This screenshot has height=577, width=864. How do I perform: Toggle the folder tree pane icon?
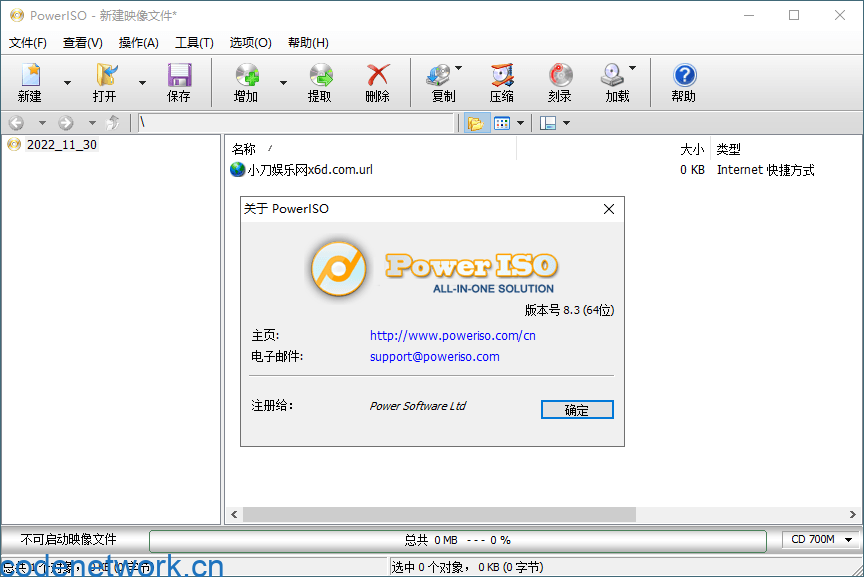[476, 123]
